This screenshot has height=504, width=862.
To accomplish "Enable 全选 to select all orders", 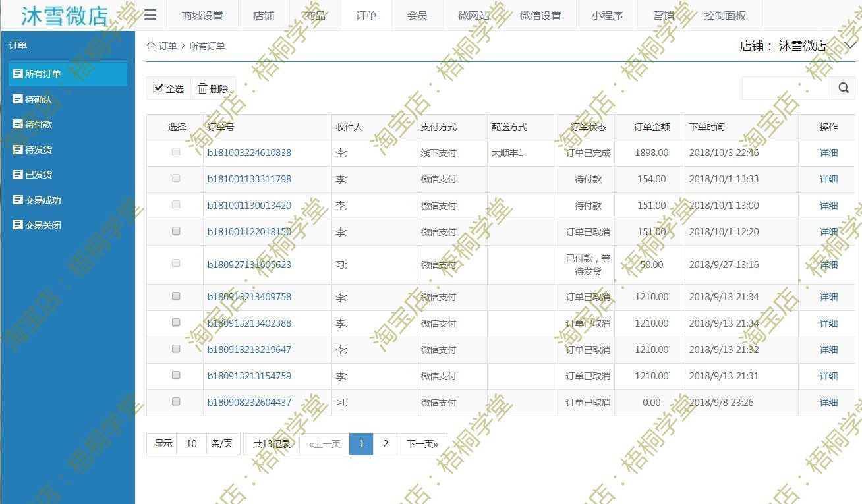I will point(168,88).
